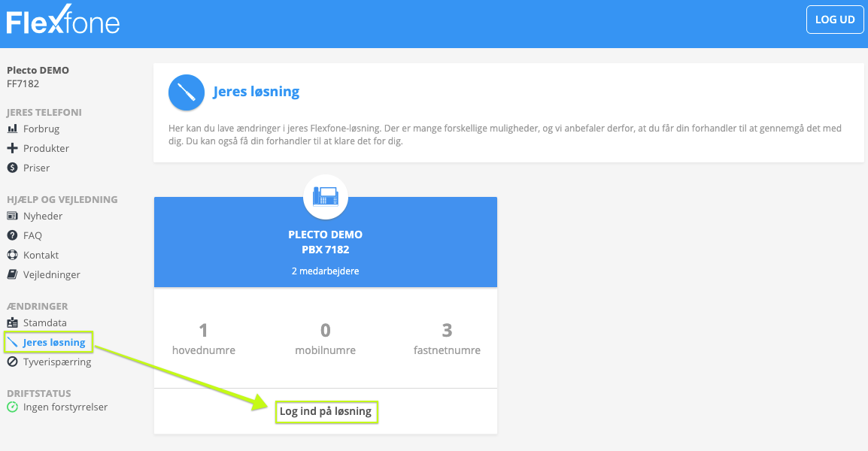Click the 2 medarbejdere text

326,271
